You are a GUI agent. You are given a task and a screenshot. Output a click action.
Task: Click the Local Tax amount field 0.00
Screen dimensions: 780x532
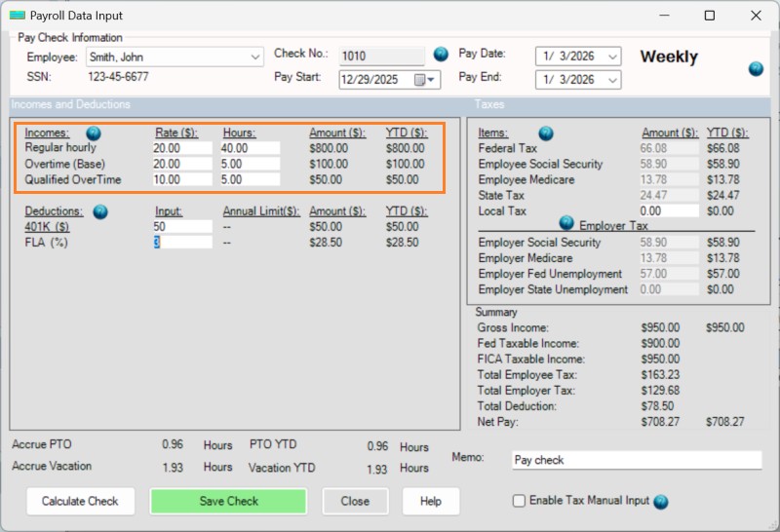[669, 210]
